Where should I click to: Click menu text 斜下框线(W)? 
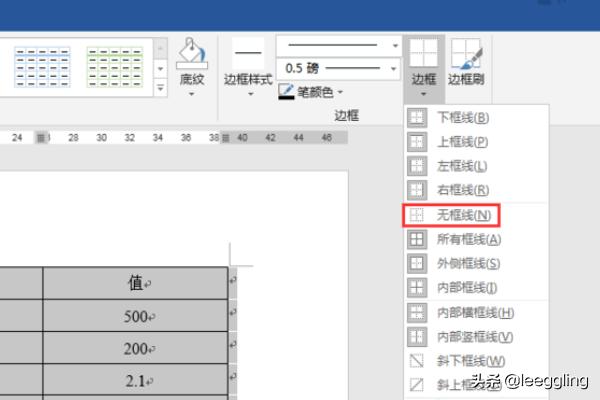(x=471, y=361)
